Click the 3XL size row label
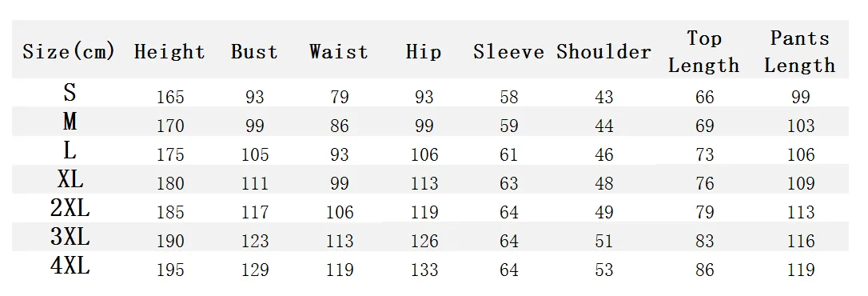 point(70,237)
